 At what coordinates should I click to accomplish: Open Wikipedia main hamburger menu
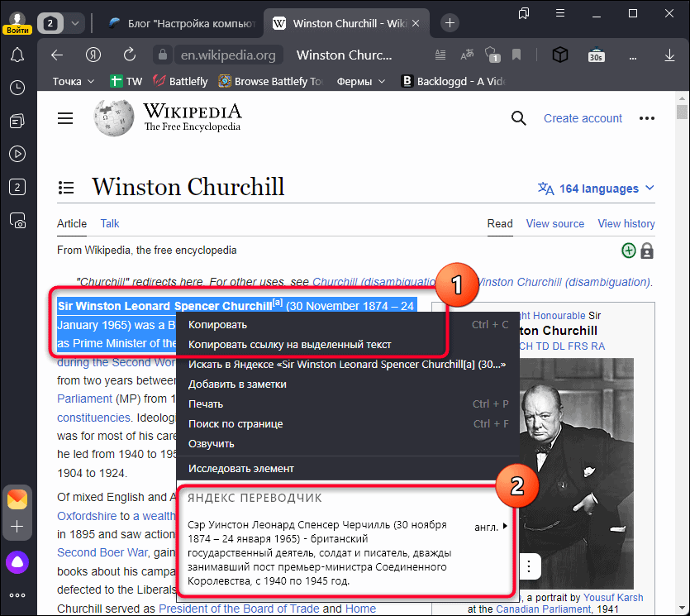coord(65,118)
